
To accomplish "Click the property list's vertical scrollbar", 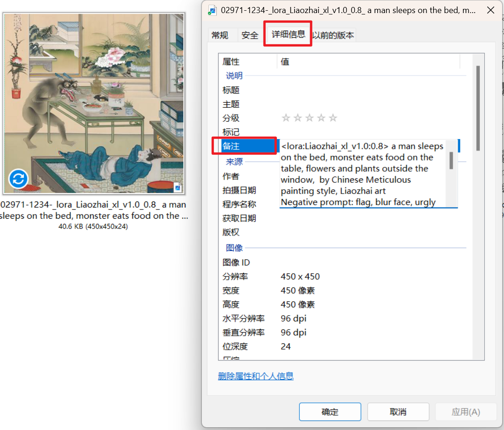I will pyautogui.click(x=477, y=108).
